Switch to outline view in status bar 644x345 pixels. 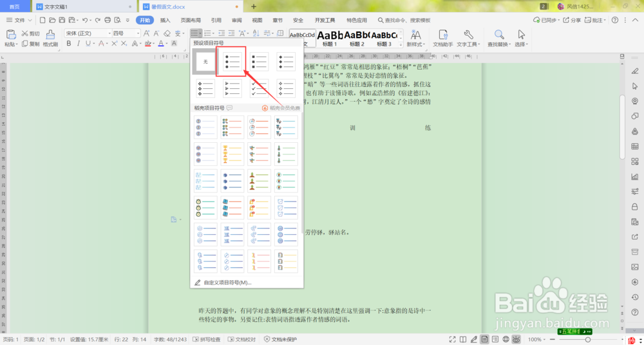495,339
